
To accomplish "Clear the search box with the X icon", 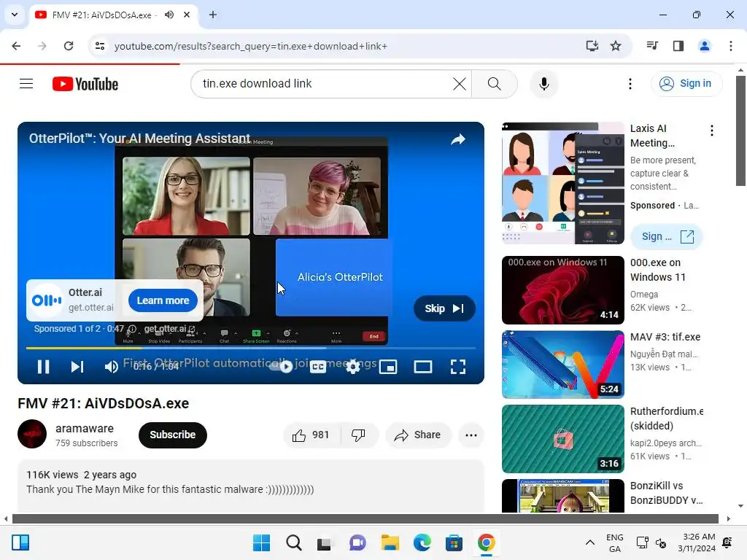I will [x=460, y=84].
